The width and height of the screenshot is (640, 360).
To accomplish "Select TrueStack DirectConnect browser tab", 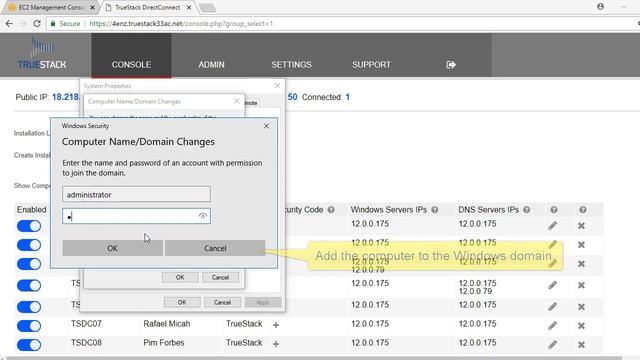I will 147,7.
